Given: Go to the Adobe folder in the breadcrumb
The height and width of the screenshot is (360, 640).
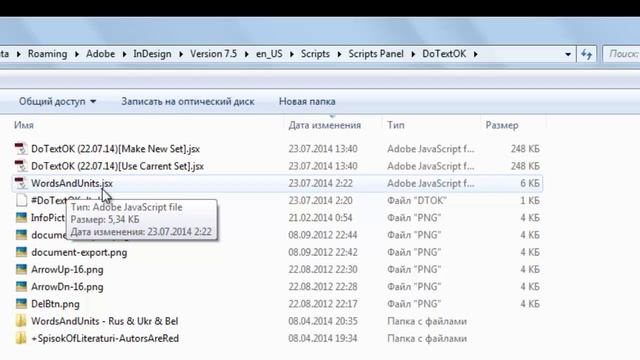Looking at the screenshot, I should coord(100,54).
